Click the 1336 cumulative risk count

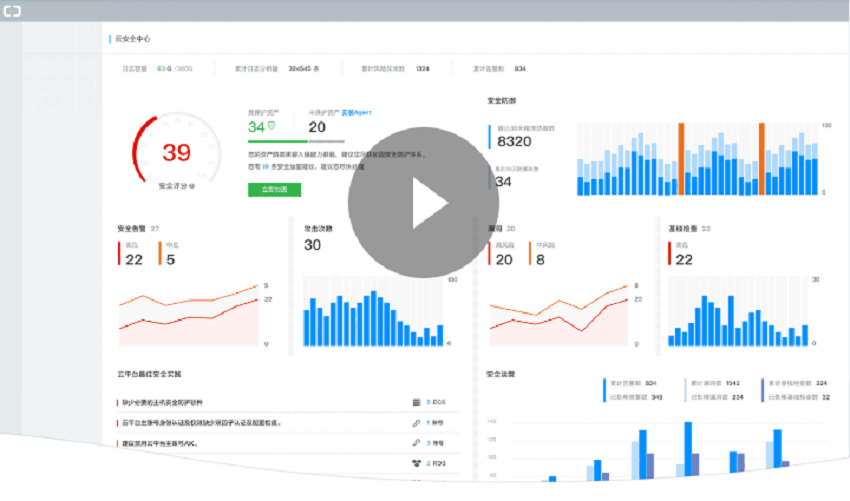(423, 69)
